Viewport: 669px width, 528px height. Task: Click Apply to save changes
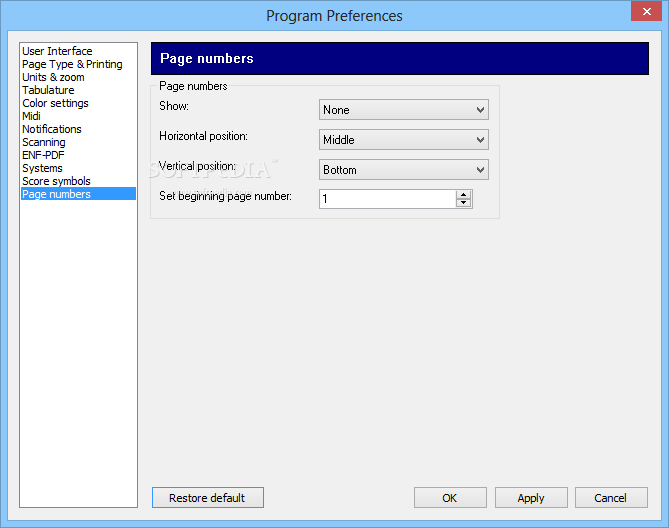click(x=531, y=498)
